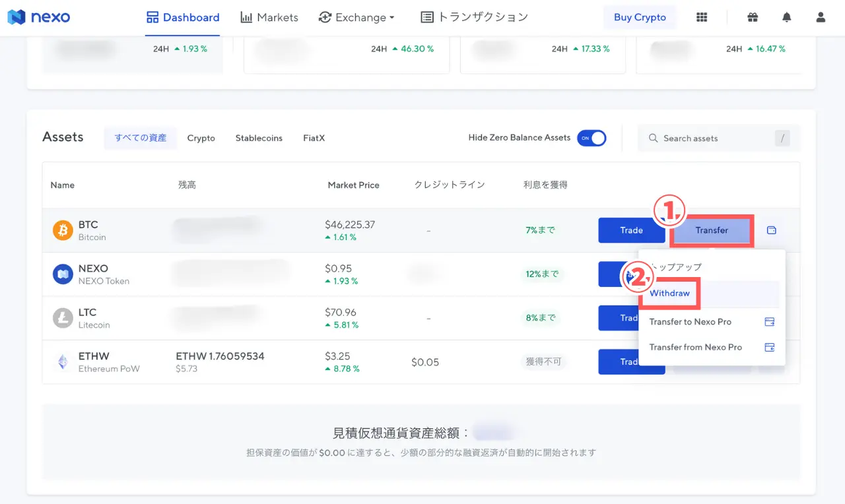Screen dimensions: 845x504
Task: Open the gift rewards icon
Action: [753, 18]
